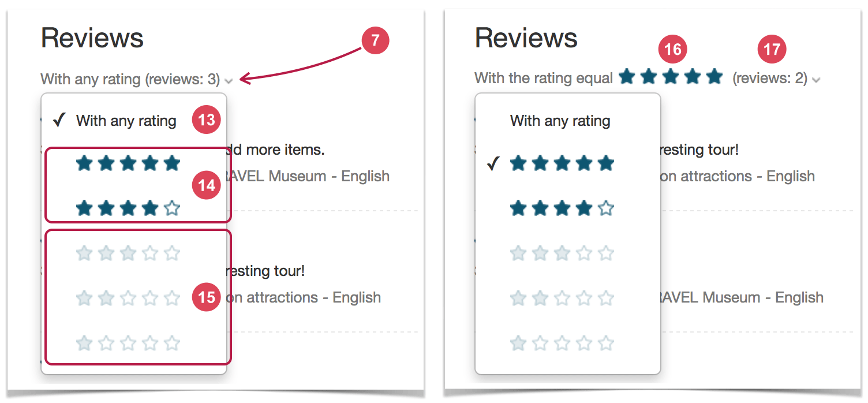Click the checked five-star option in right list
Image resolution: width=868 pixels, height=403 pixels.
[x=562, y=164]
